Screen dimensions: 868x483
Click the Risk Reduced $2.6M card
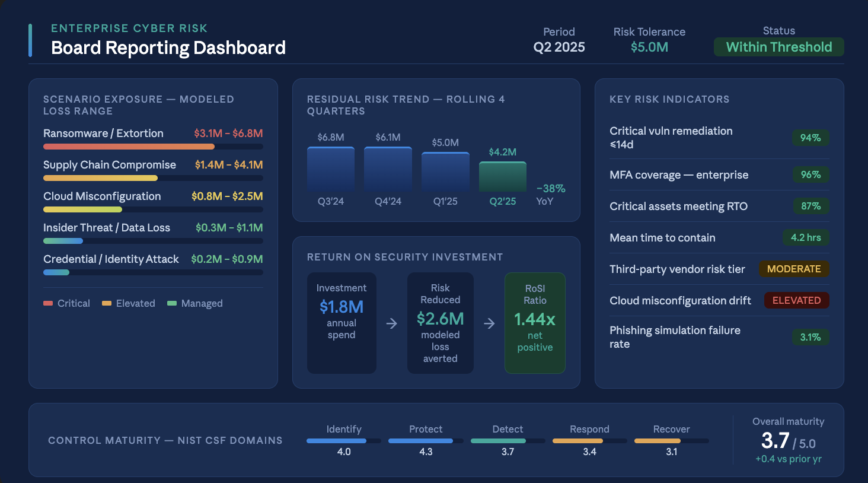(x=440, y=323)
